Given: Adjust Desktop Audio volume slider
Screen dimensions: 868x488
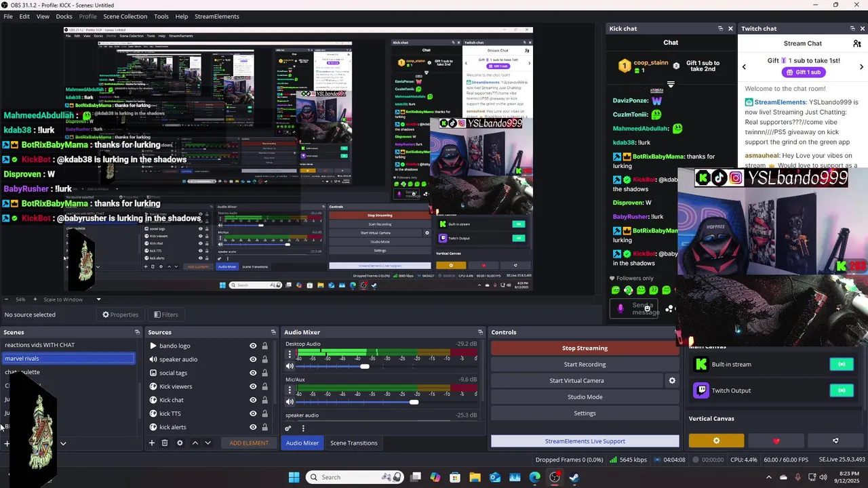Looking at the screenshot, I should (365, 367).
